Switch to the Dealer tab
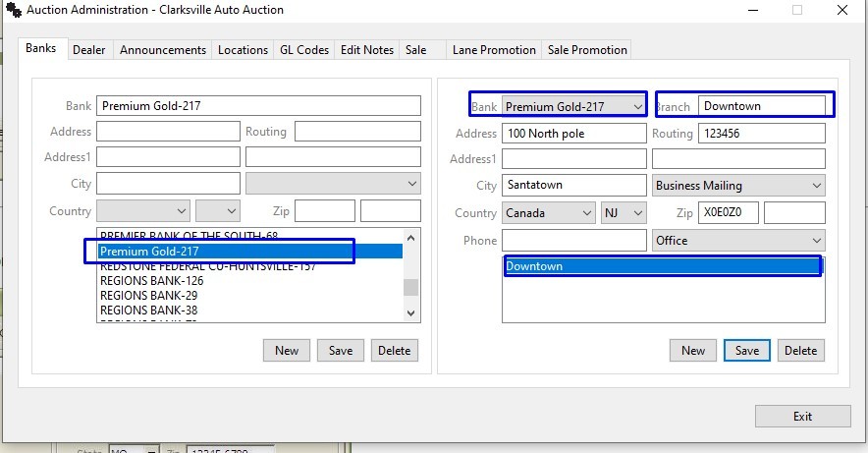868x453 pixels. pyautogui.click(x=89, y=50)
